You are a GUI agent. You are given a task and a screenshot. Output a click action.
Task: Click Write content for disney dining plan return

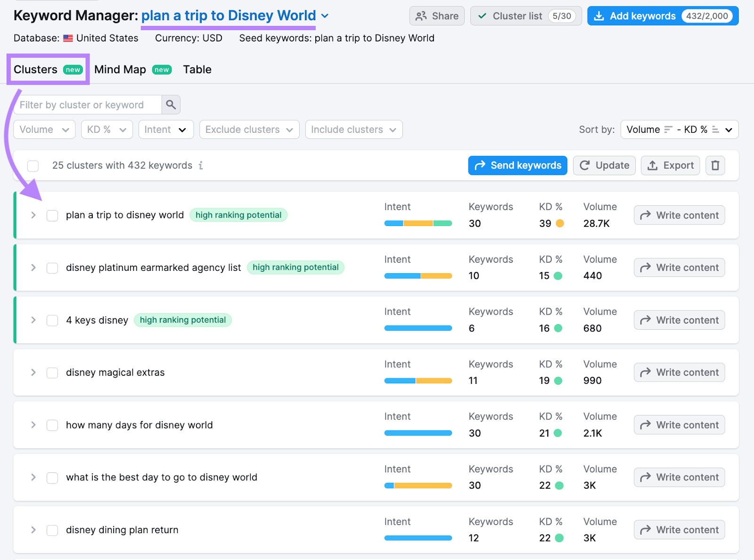[679, 530]
